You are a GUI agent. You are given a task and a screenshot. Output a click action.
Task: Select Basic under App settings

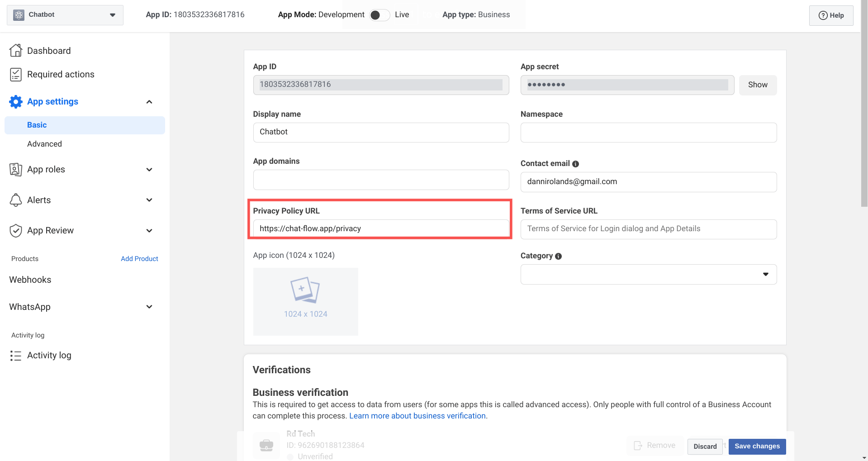[85, 125]
